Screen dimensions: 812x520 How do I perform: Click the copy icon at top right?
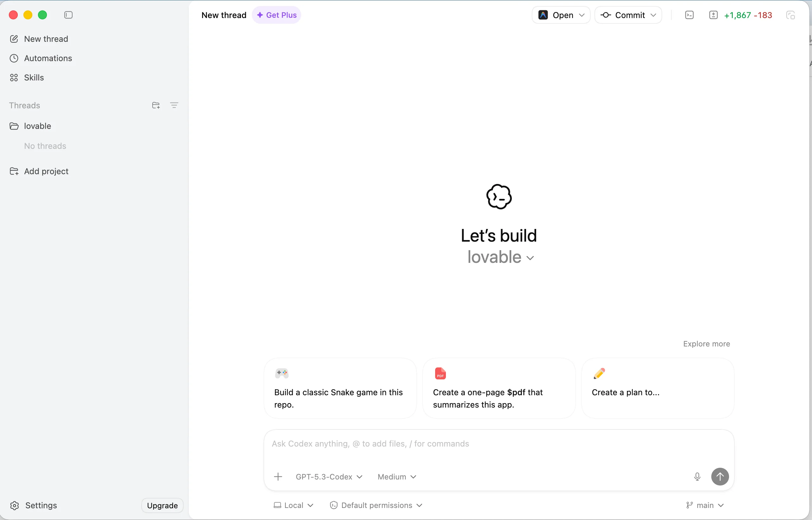click(790, 15)
